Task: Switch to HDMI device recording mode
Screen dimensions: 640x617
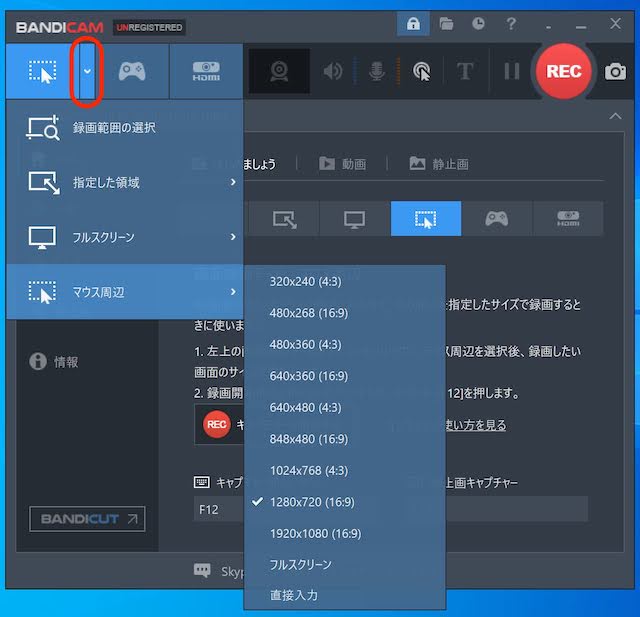Action: (x=206, y=71)
